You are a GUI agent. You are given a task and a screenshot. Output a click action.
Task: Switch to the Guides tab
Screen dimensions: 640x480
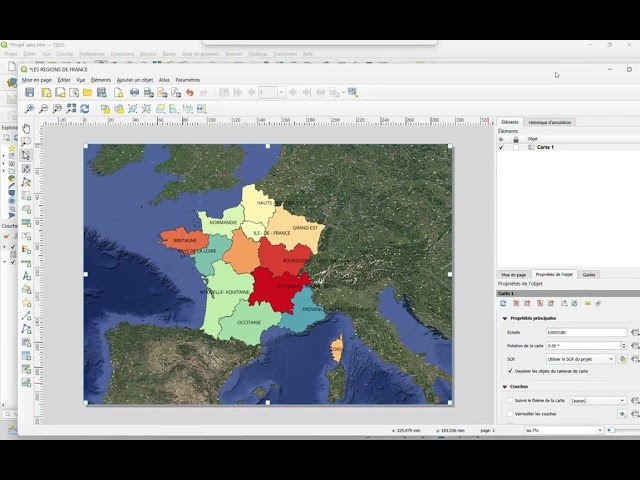point(589,275)
